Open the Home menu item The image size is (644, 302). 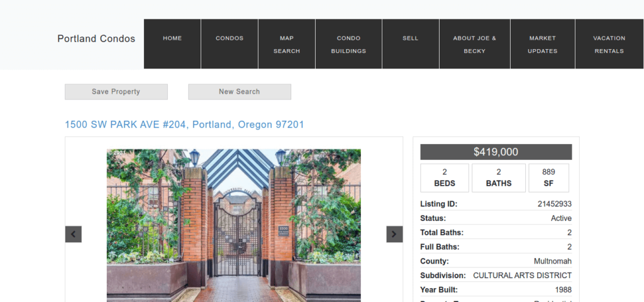pos(172,44)
